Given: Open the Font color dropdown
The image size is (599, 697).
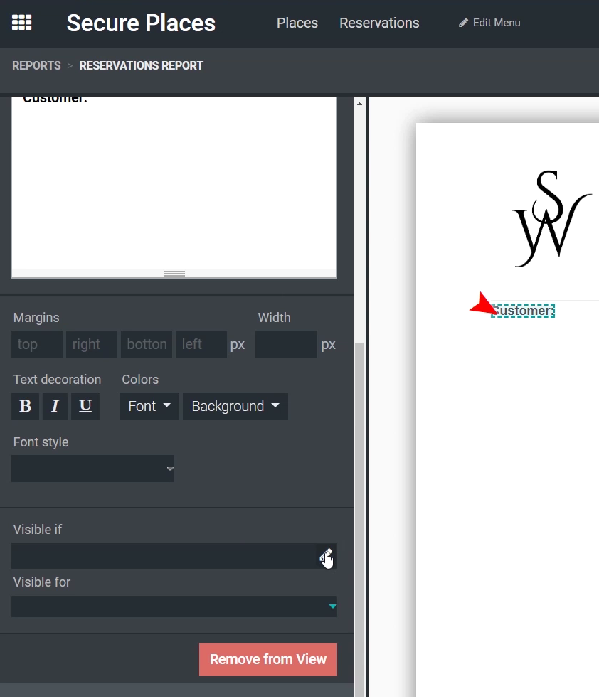Looking at the screenshot, I should coord(149,406).
